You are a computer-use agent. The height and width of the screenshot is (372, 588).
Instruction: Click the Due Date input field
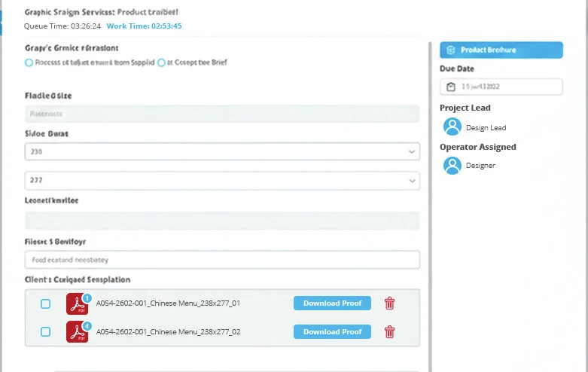(x=501, y=87)
